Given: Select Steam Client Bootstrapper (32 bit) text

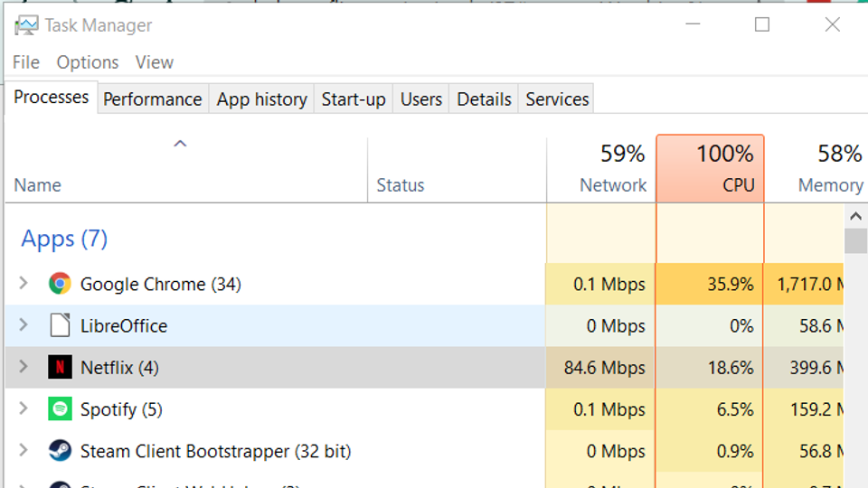Looking at the screenshot, I should click(x=216, y=452).
